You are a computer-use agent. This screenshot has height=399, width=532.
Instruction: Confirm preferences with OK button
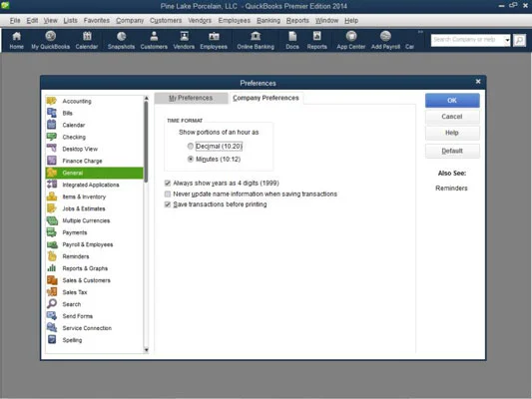click(452, 101)
